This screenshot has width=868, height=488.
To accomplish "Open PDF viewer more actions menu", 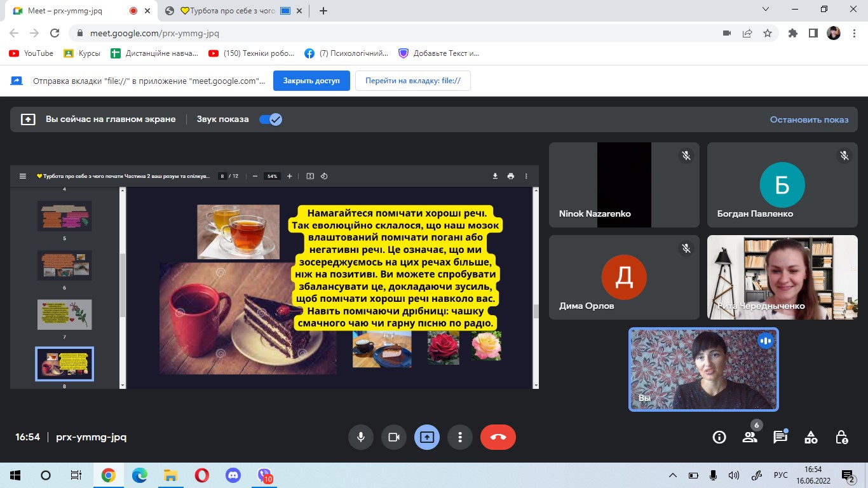I will (526, 176).
